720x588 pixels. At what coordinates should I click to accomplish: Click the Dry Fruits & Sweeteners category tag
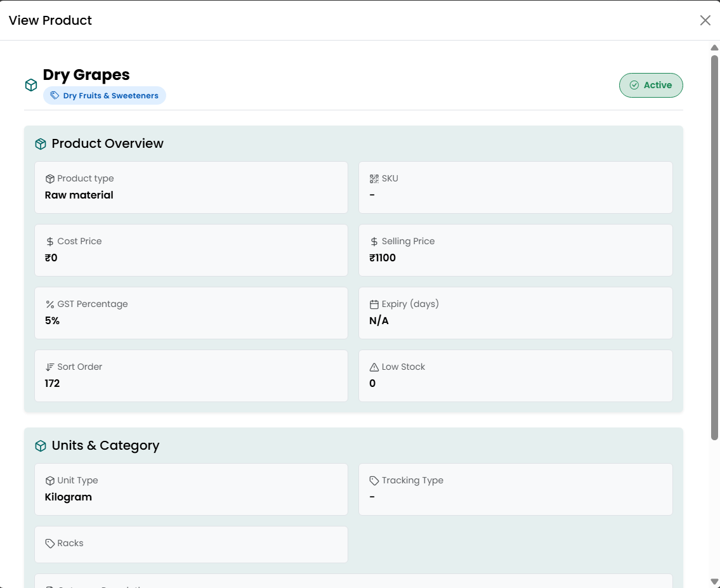click(x=105, y=96)
